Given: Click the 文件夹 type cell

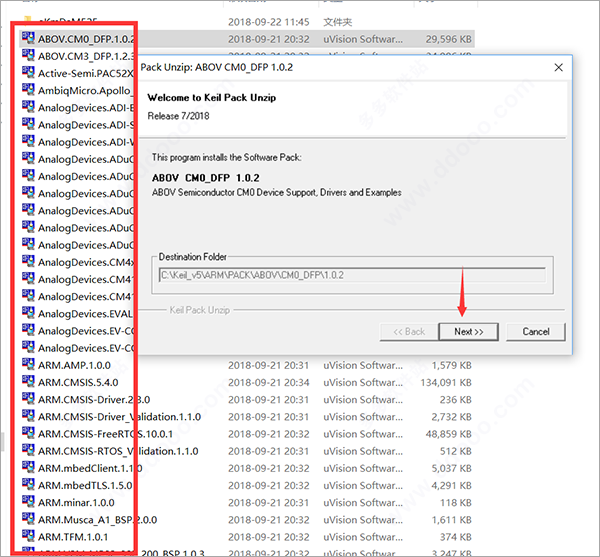Looking at the screenshot, I should click(338, 22).
